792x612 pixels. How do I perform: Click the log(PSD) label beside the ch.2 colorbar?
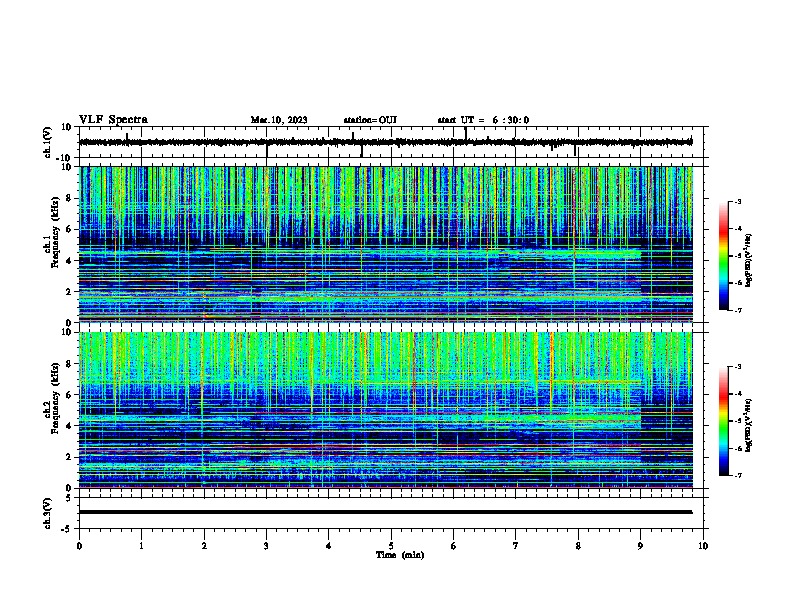pyautogui.click(x=749, y=426)
